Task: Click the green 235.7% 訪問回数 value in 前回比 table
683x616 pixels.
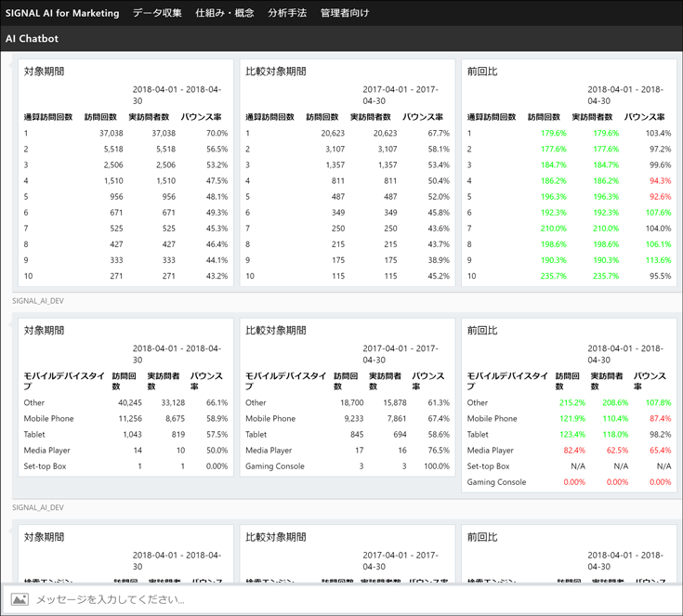Action: pyautogui.click(x=552, y=276)
